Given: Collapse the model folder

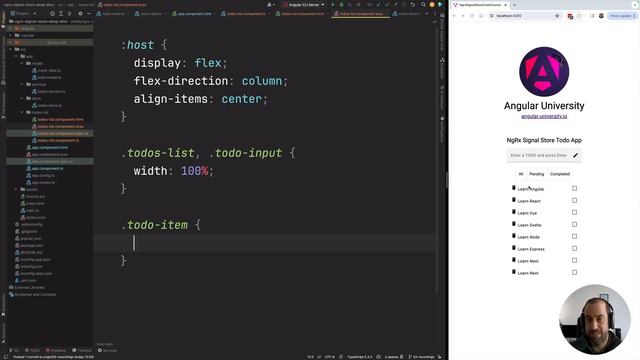Looking at the screenshot, I should 22,63.
